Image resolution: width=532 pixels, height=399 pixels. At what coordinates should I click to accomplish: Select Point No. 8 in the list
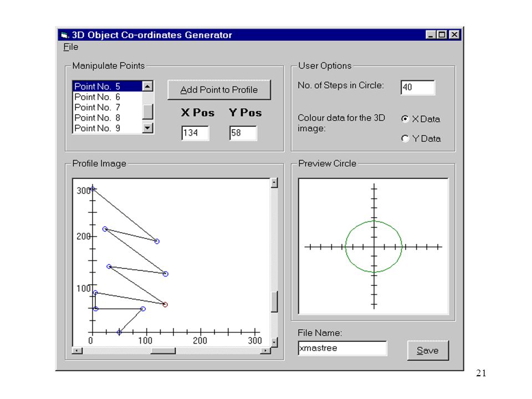pyautogui.click(x=107, y=117)
